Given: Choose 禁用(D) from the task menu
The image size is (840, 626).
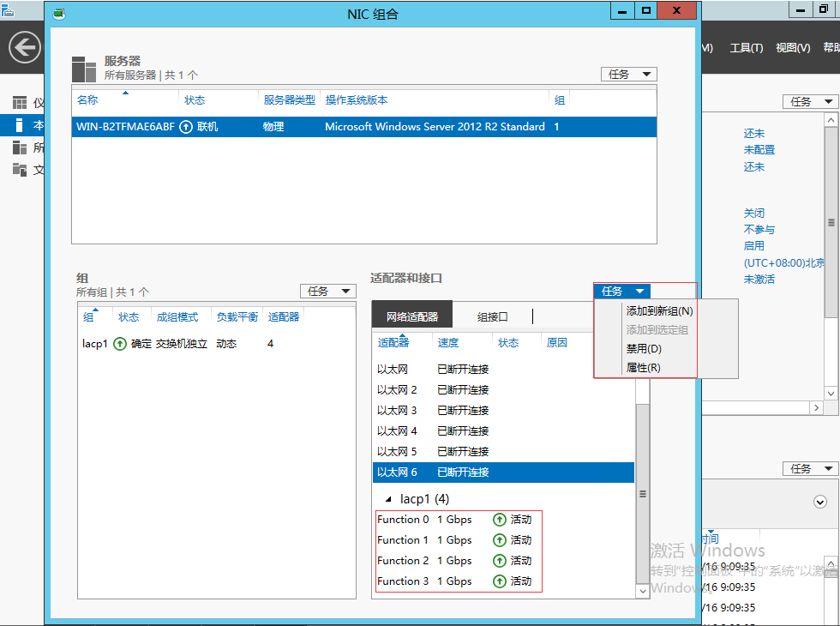Looking at the screenshot, I should click(644, 349).
